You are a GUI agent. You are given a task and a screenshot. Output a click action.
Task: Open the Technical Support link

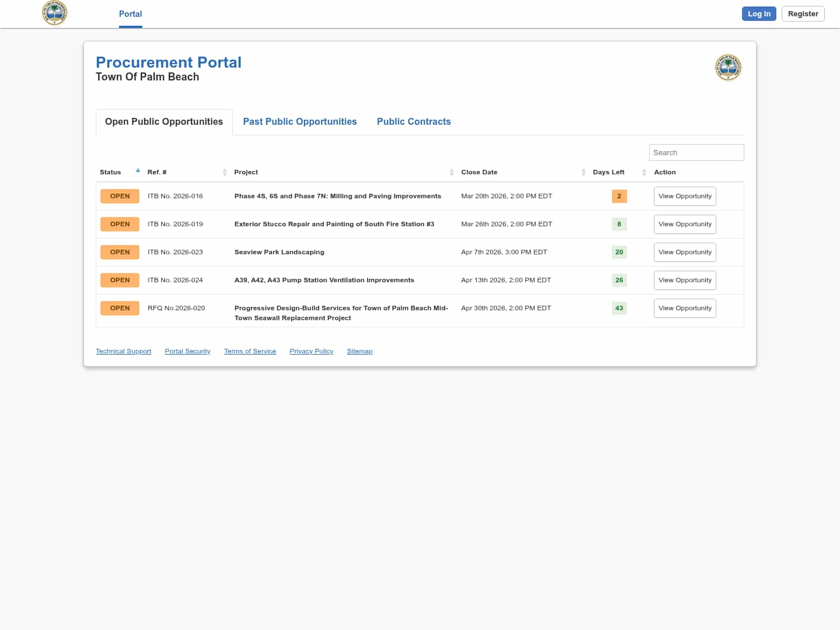123,351
